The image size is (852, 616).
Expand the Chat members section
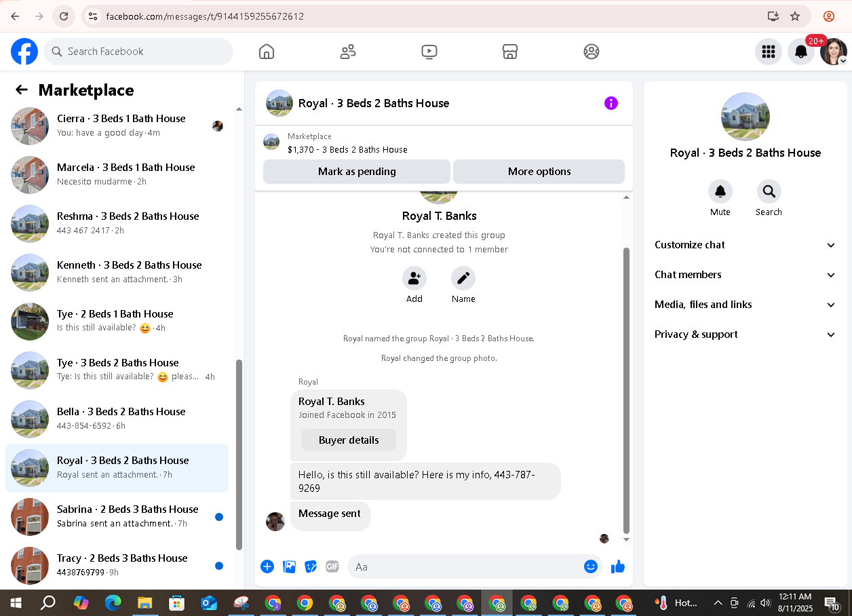point(745,275)
